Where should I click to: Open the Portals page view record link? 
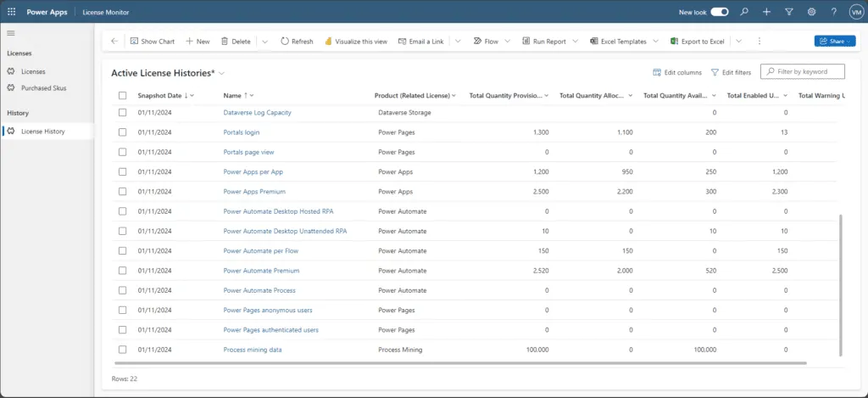click(x=248, y=152)
